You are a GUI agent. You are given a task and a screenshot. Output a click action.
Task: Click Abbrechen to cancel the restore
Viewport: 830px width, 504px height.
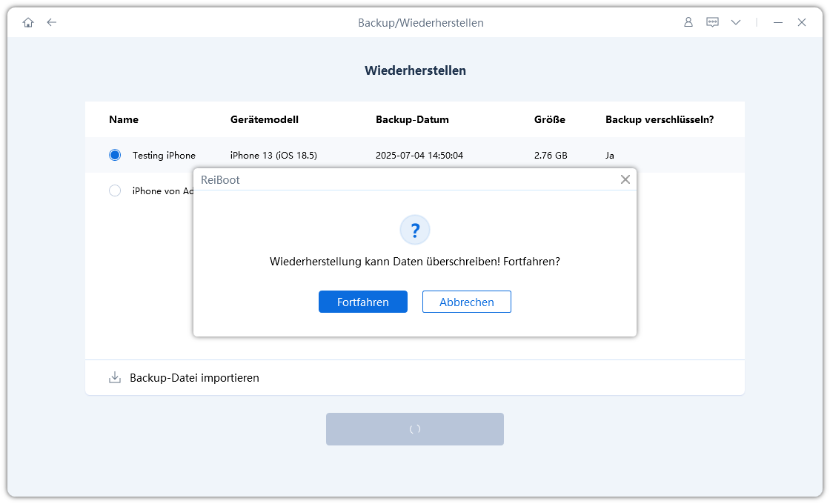pos(466,302)
